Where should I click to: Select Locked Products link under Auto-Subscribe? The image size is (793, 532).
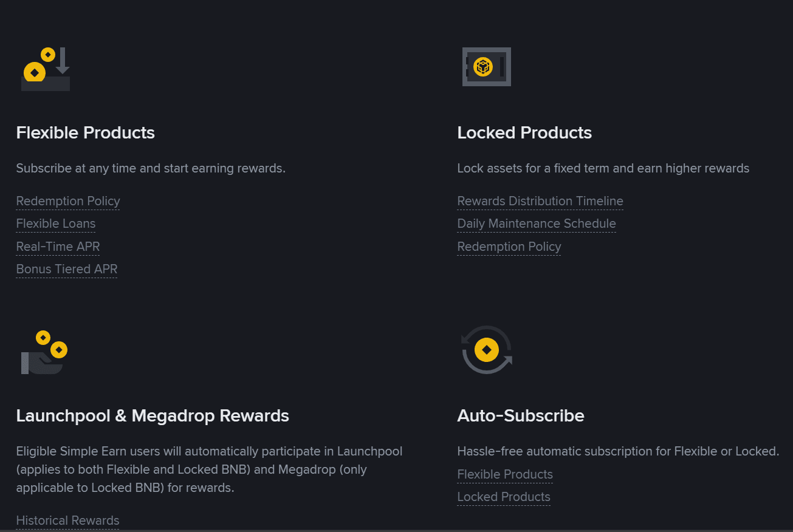point(504,497)
